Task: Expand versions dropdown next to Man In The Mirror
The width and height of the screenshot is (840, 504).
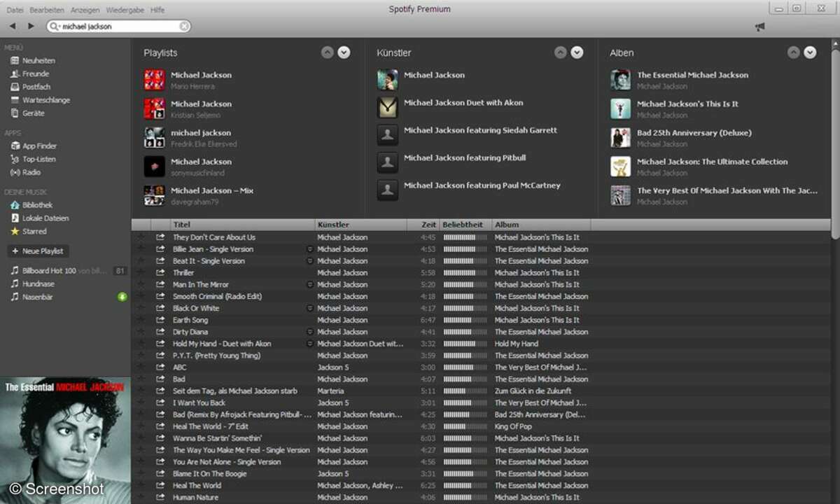Action: (x=309, y=285)
